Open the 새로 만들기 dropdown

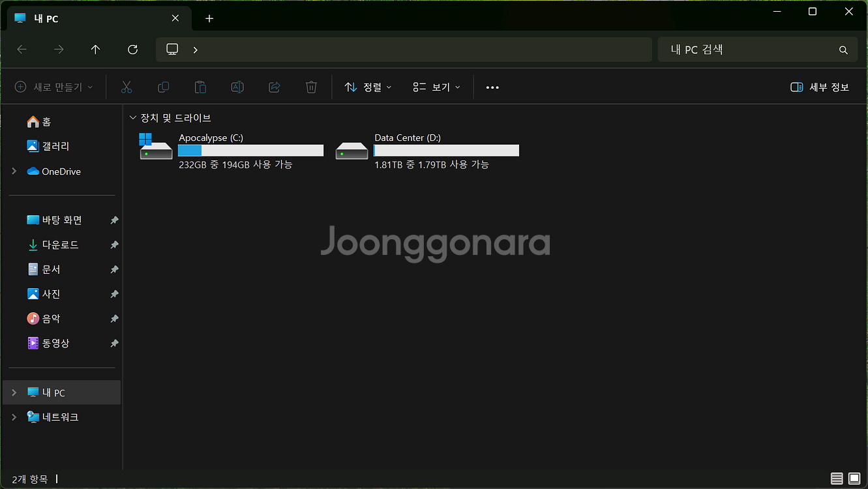pyautogui.click(x=54, y=87)
